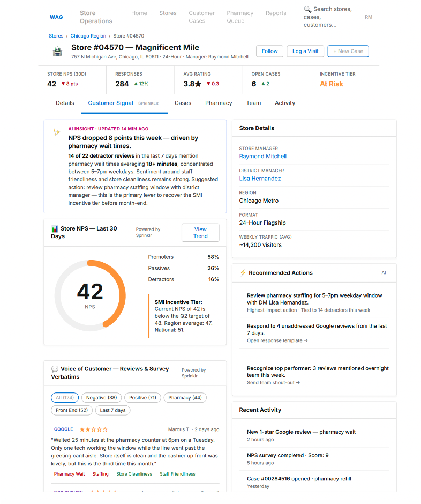Open Raymond Mitchell store manager link
Image resolution: width=421 pixels, height=504 pixels.
[x=262, y=157]
